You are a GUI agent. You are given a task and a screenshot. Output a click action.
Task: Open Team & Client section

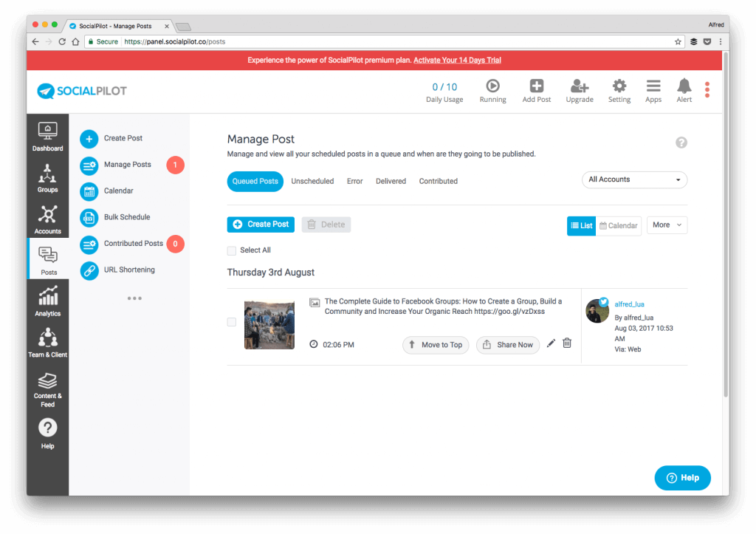click(48, 343)
